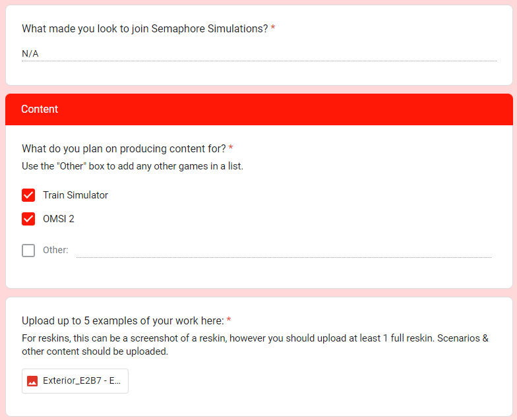Select the Train Simulator option label
The height and width of the screenshot is (420, 517).
[75, 195]
